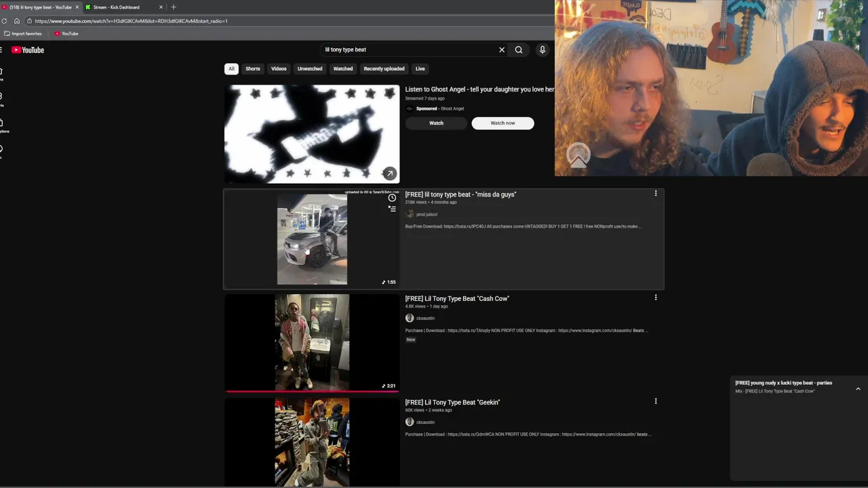
Task: Show only Watched results
Action: coord(343,68)
